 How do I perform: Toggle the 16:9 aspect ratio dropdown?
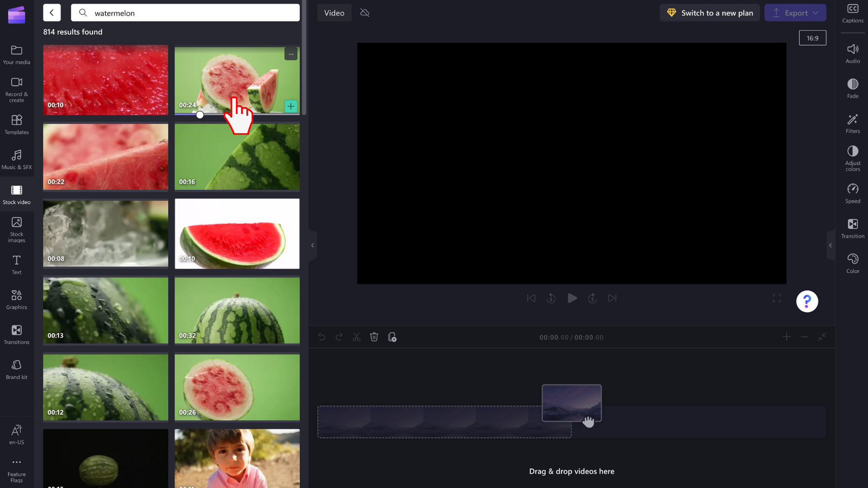pyautogui.click(x=812, y=38)
